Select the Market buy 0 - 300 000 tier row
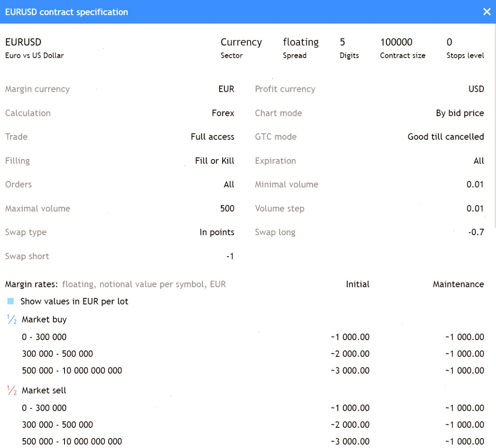Image resolution: width=496 pixels, height=448 pixels. tap(253, 337)
